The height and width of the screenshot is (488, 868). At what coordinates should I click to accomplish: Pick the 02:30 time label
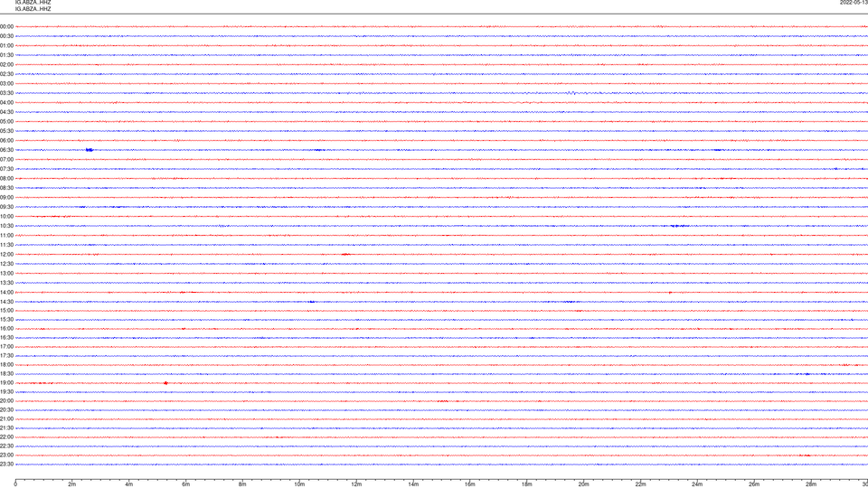click(x=6, y=73)
